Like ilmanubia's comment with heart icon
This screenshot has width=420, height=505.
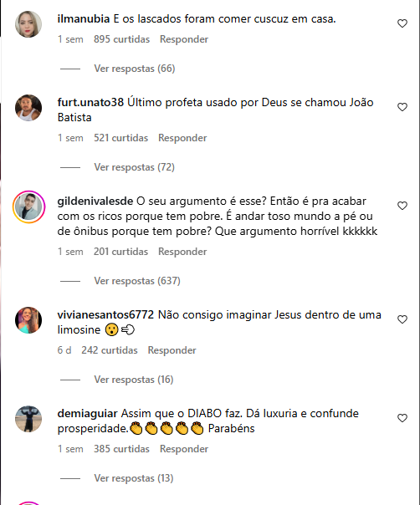tap(402, 23)
